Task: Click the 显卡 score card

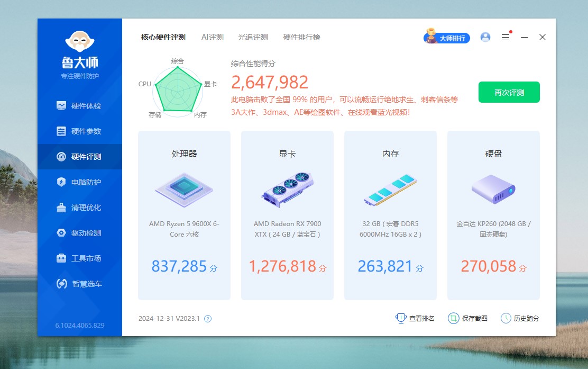Action: tap(287, 215)
